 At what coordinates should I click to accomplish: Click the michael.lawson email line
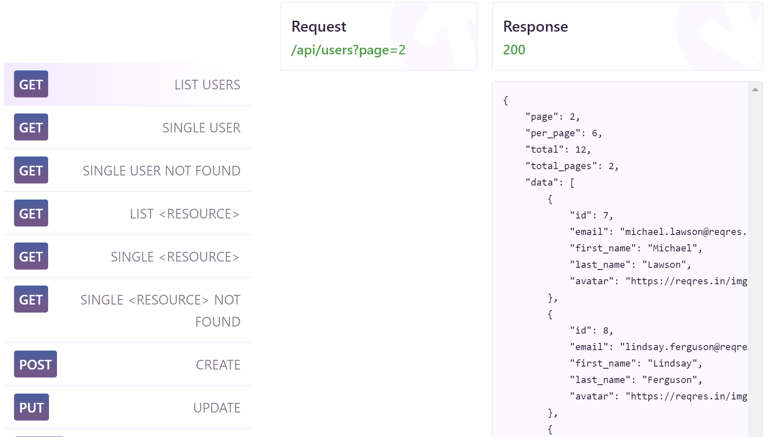click(658, 232)
